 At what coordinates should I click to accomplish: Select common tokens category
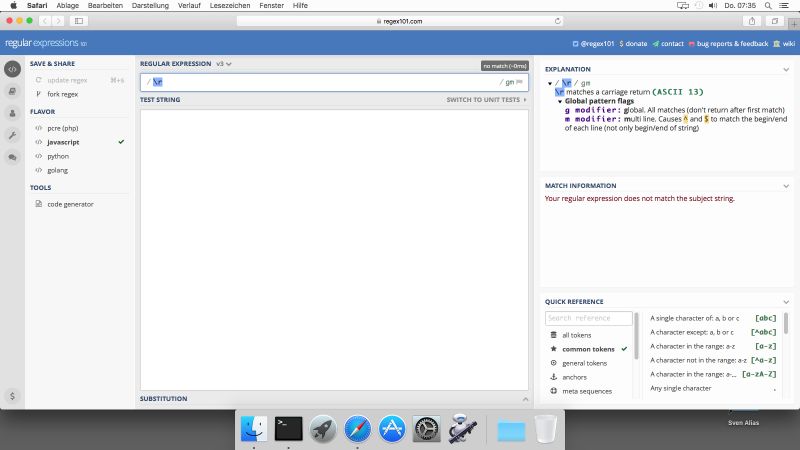(589, 349)
